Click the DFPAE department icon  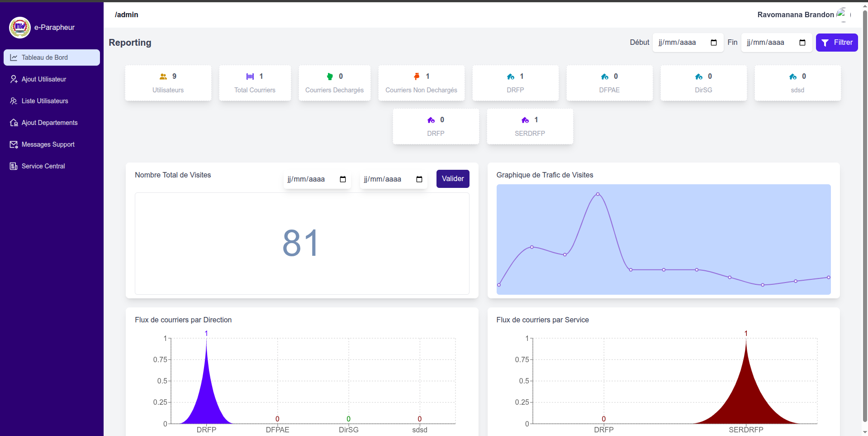[x=605, y=77]
